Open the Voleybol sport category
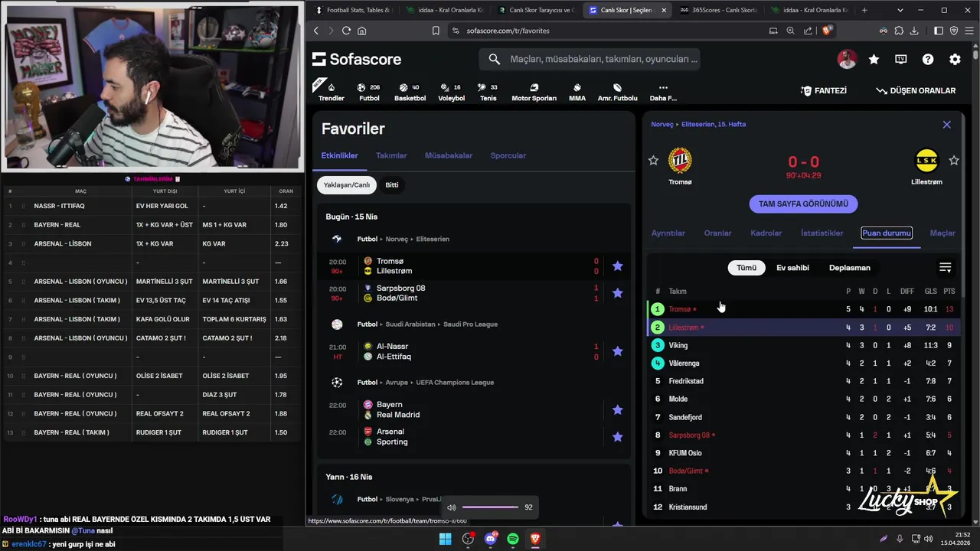980x551 pixels. coord(451,92)
